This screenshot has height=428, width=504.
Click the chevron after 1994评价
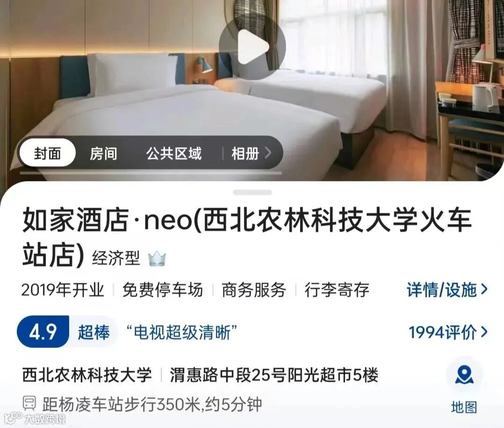(x=484, y=332)
